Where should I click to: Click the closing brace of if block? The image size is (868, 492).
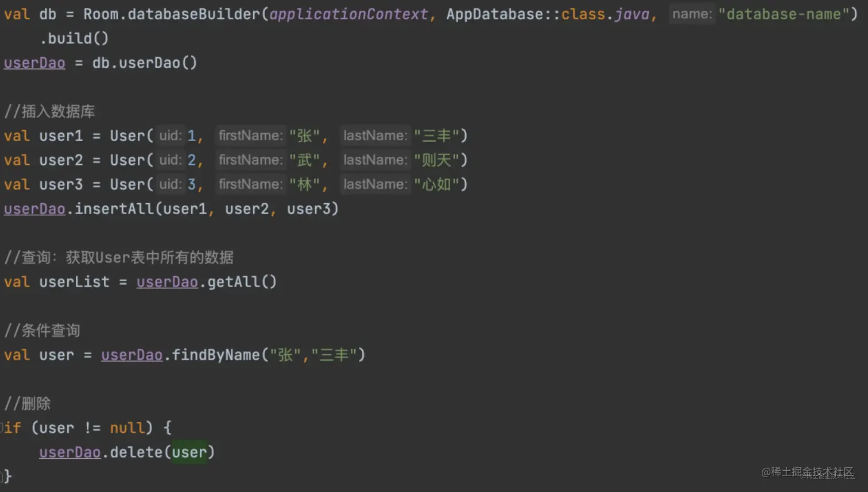click(7, 476)
